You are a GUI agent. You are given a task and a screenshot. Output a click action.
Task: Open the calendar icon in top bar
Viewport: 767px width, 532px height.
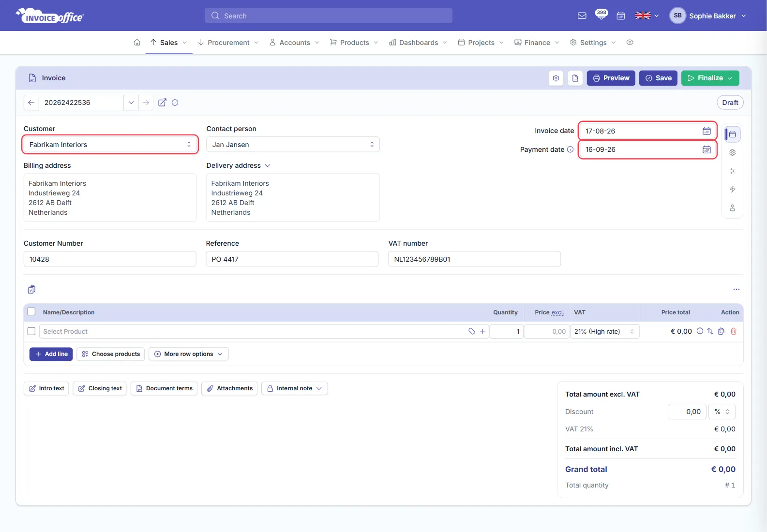[x=621, y=16]
